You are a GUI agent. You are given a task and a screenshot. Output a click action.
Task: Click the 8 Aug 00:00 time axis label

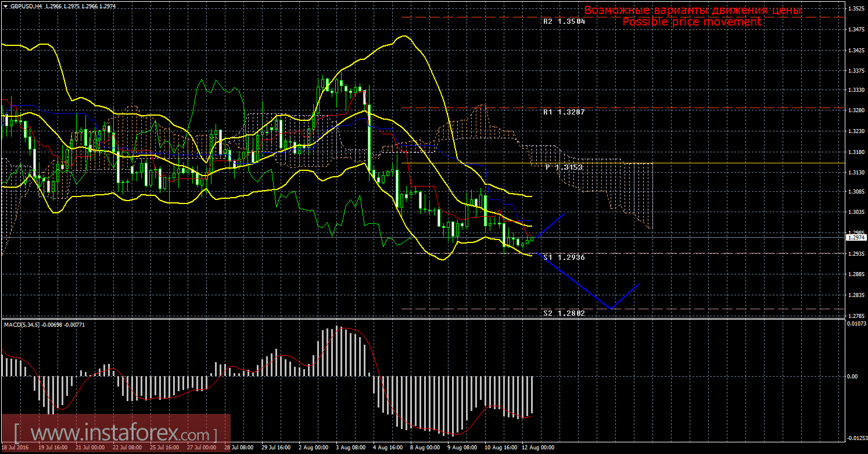click(424, 448)
